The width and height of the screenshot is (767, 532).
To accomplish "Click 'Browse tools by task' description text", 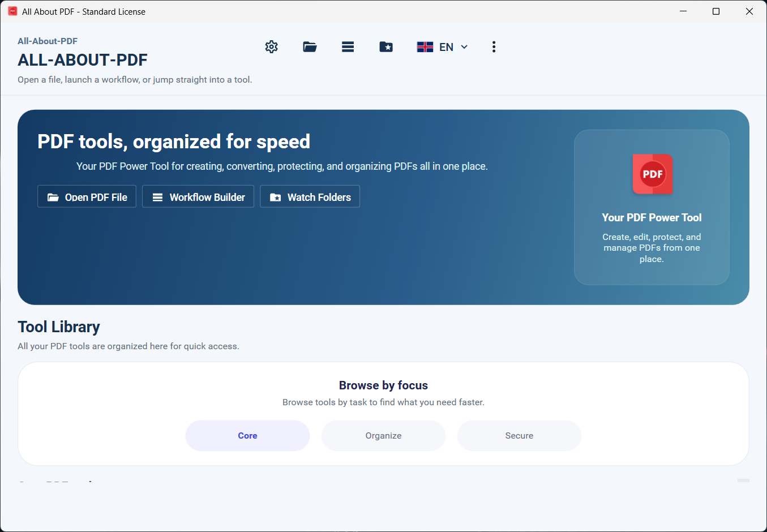I will (x=384, y=402).
